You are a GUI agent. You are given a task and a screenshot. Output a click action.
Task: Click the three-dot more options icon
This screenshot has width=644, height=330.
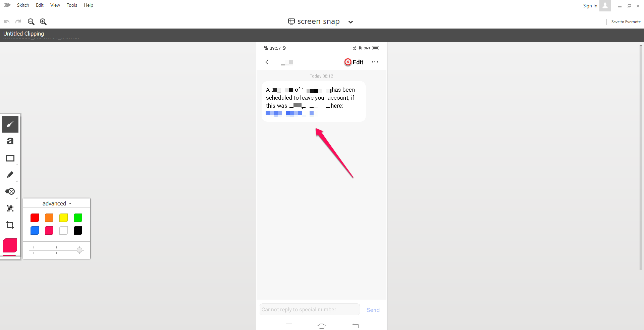pos(375,62)
